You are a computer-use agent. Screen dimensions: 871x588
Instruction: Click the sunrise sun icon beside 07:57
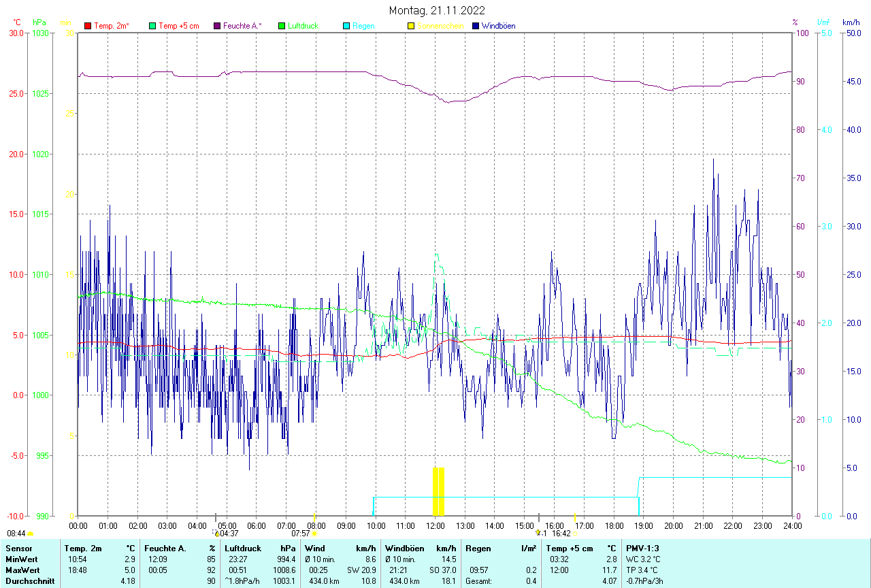tap(314, 534)
